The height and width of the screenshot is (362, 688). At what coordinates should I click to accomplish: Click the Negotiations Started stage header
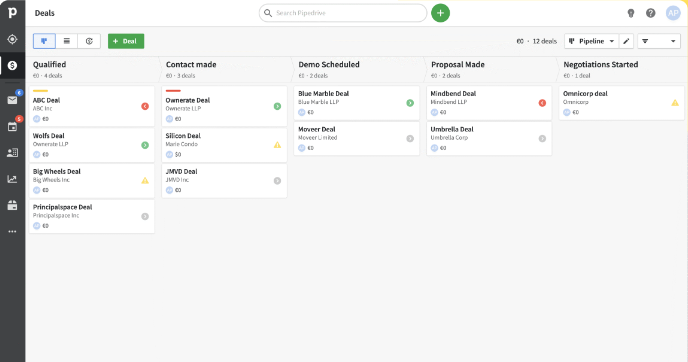[x=601, y=65]
